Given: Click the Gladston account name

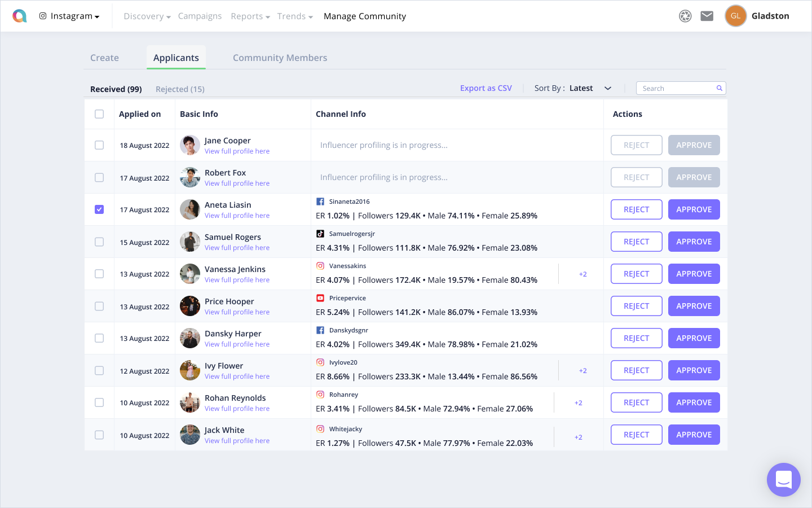Looking at the screenshot, I should tap(770, 16).
